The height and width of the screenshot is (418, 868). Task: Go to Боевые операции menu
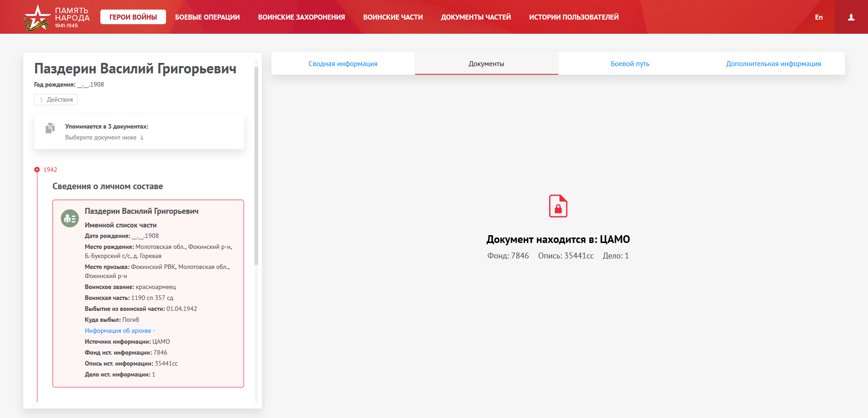[x=207, y=17]
